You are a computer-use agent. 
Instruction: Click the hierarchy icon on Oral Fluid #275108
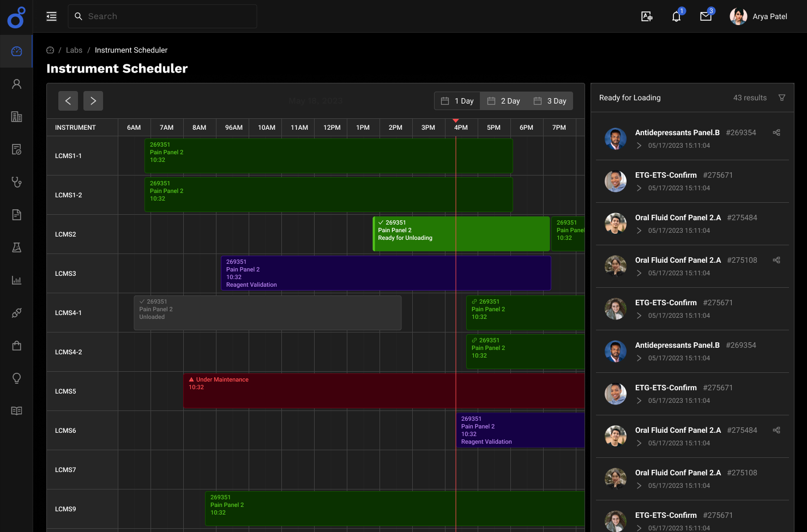[776, 260]
